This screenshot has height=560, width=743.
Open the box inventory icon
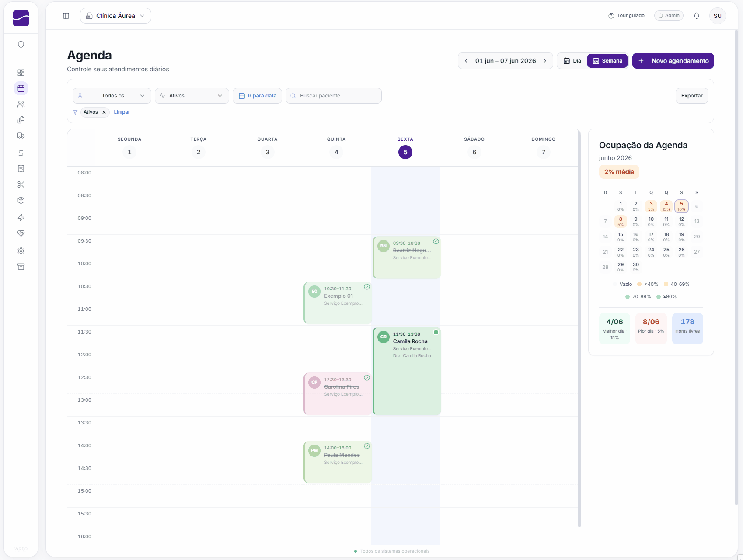click(21, 200)
